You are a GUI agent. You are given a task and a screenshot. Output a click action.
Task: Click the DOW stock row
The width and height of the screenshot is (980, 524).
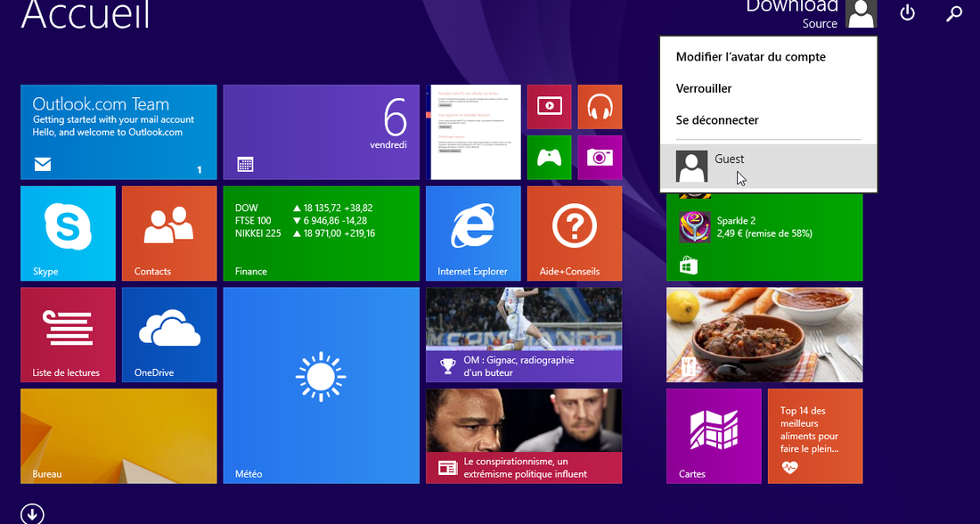304,209
